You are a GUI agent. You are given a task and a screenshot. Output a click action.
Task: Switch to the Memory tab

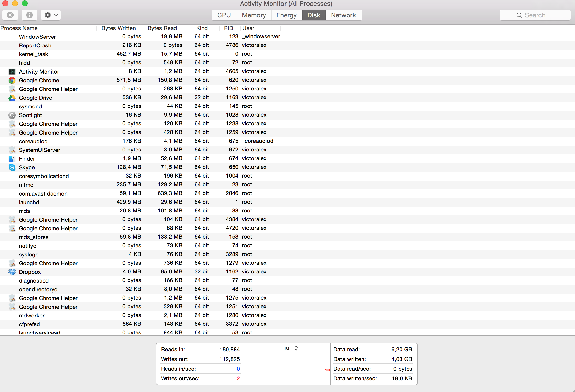click(254, 15)
